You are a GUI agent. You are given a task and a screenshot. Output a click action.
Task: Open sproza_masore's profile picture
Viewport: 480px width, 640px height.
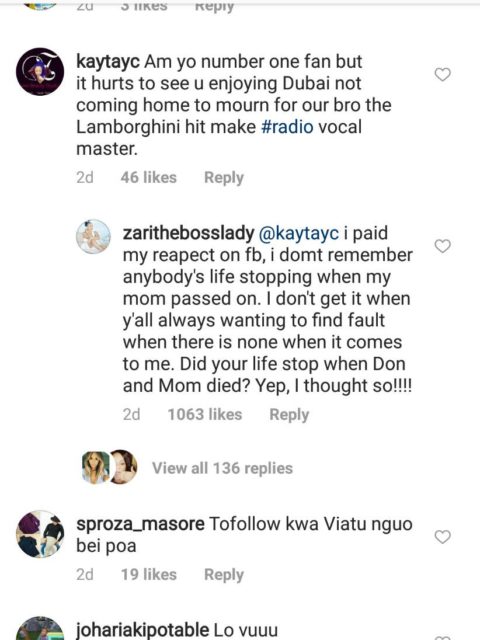coord(40,534)
